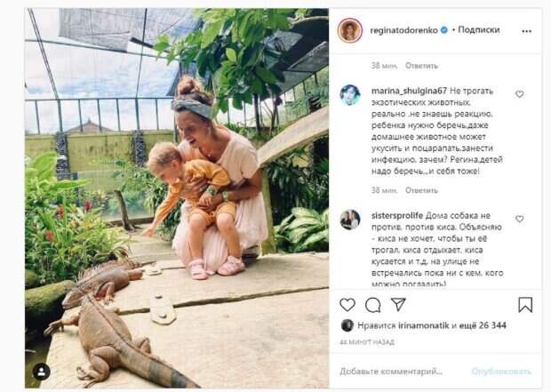This screenshot has height=392, width=551.
Task: Save the post with the bookmark icon
Action: click(x=525, y=305)
